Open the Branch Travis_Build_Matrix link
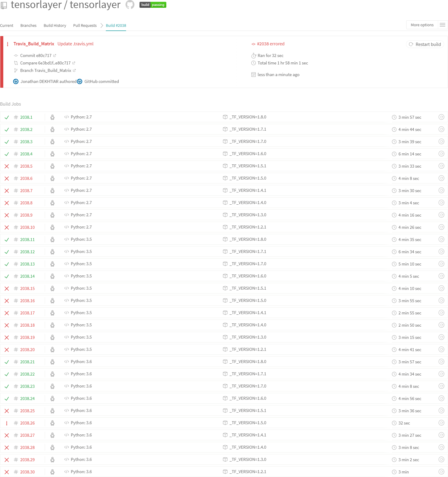448x477 pixels. point(46,70)
